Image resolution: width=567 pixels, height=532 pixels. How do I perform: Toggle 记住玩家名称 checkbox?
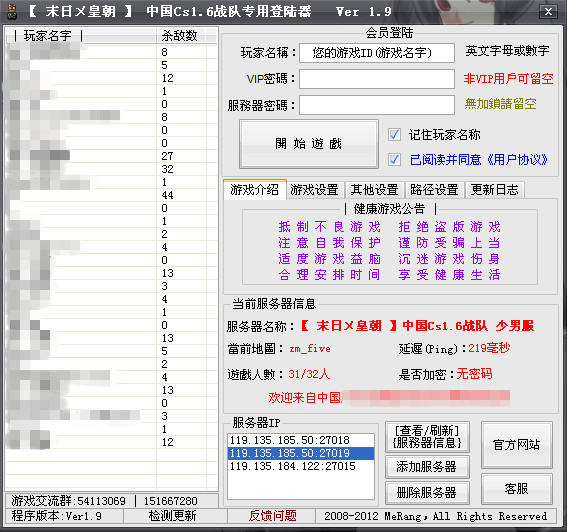[x=394, y=135]
